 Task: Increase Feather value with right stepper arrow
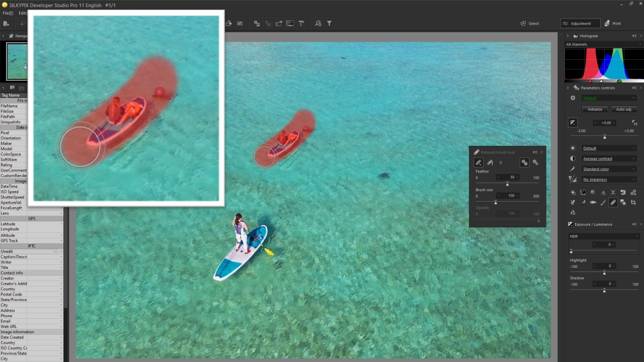[517, 177]
